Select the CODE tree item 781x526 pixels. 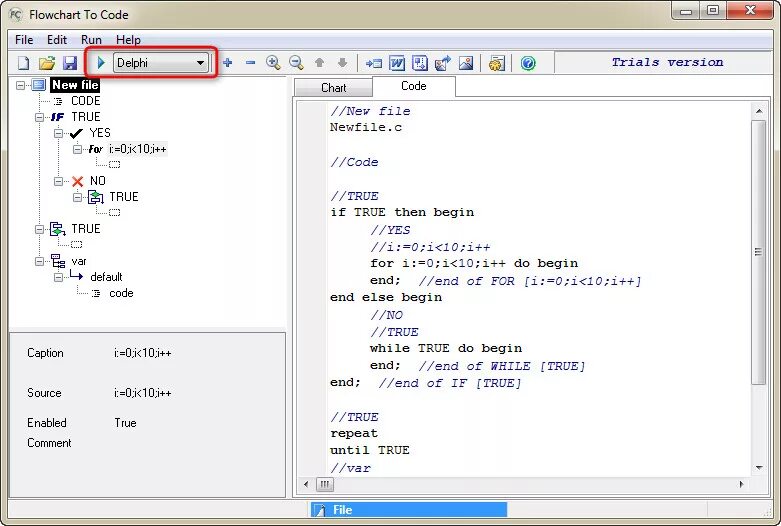click(x=86, y=101)
